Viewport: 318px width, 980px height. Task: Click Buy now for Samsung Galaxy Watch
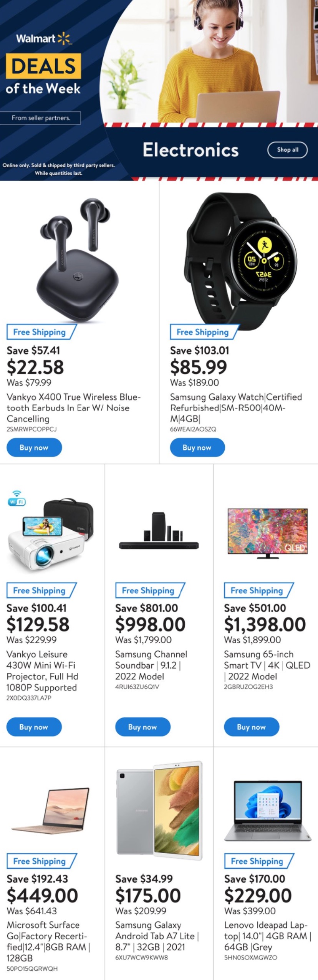click(x=197, y=447)
